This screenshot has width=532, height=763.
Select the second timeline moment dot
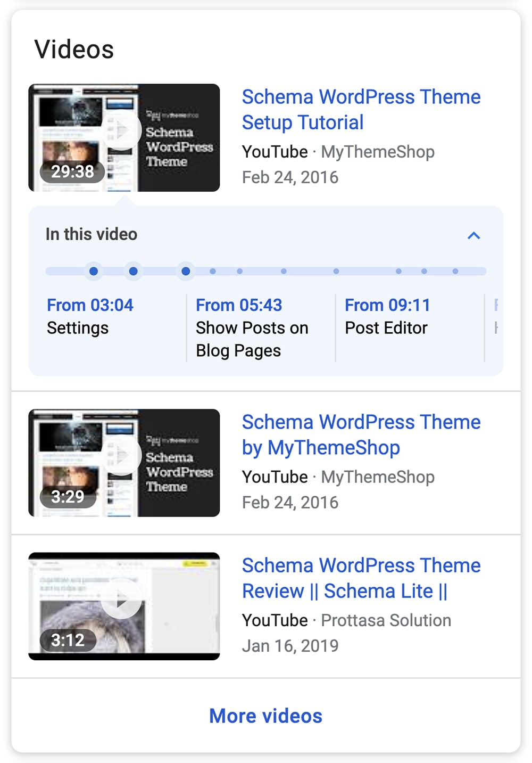point(134,271)
